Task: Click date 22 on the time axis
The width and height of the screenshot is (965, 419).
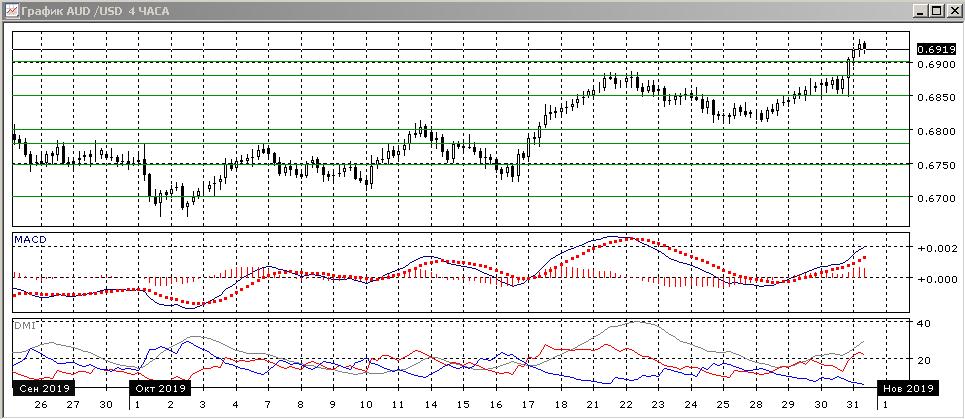Action: [626, 405]
